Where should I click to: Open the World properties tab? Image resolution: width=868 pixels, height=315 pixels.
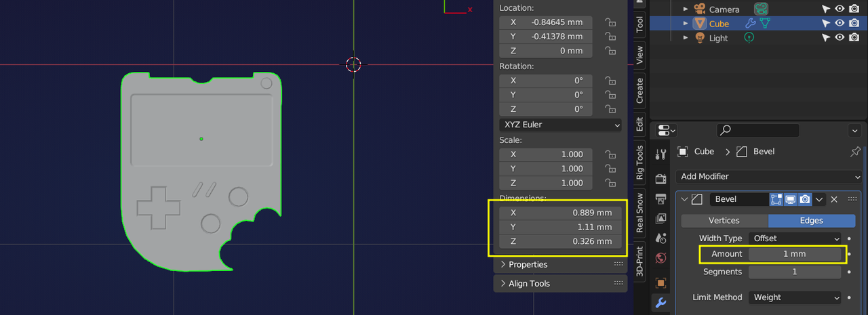[660, 258]
